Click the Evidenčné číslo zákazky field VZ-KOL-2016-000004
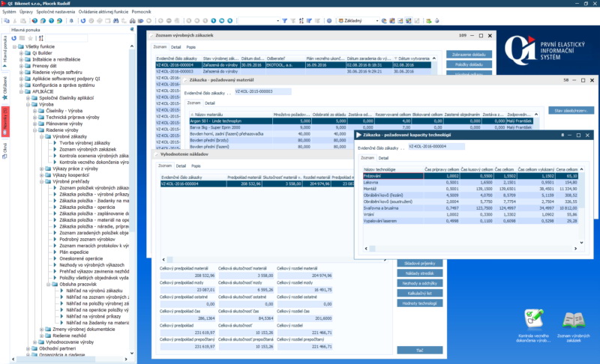Viewport: 600px width, 364px height. tap(436, 146)
